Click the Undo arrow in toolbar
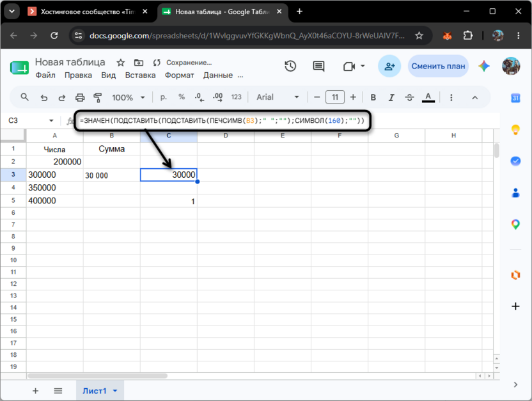 (44, 98)
